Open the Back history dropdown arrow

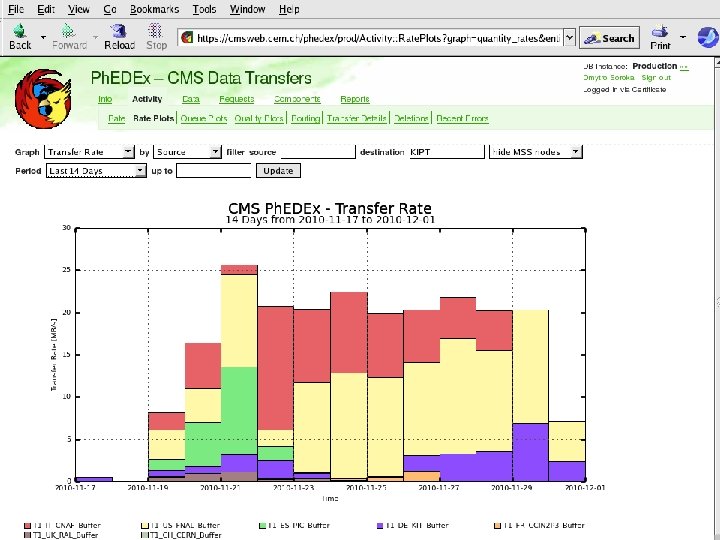pyautogui.click(x=43, y=37)
